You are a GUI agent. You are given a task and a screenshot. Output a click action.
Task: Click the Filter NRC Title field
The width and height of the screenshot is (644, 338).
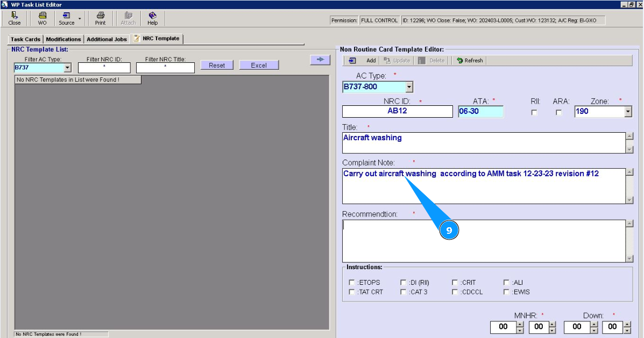165,68
